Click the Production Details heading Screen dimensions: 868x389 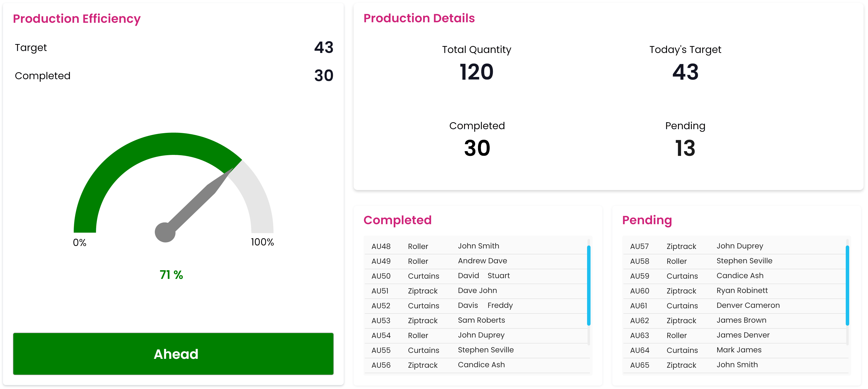419,18
